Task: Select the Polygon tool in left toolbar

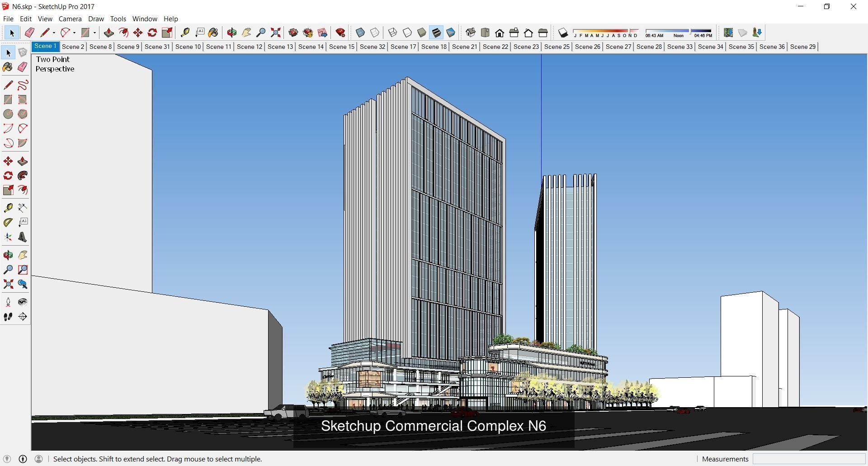Action: click(23, 114)
